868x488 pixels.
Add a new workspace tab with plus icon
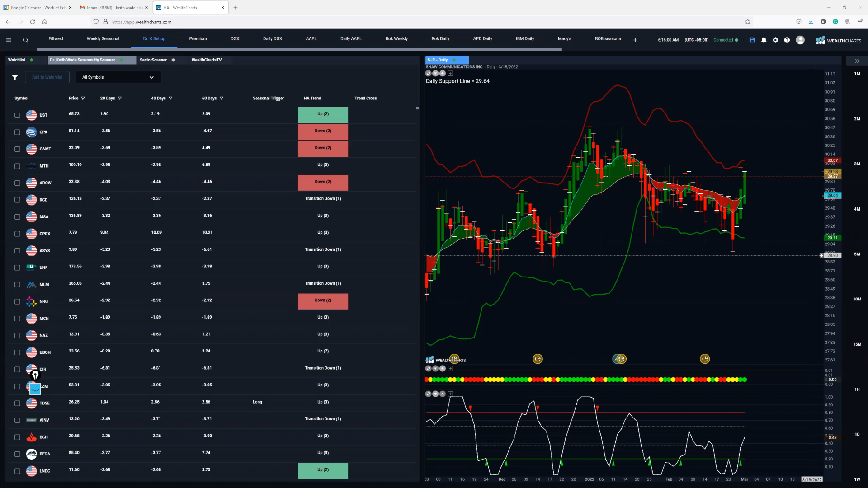tap(635, 40)
